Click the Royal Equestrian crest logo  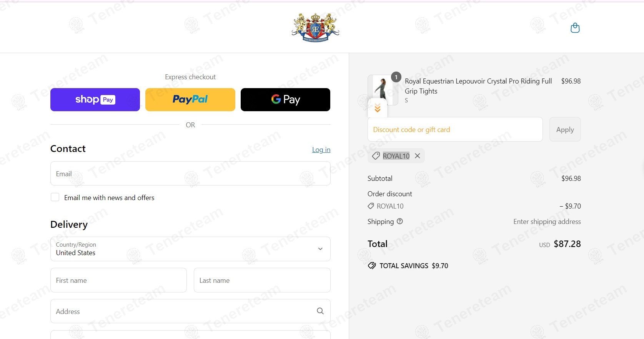click(315, 27)
